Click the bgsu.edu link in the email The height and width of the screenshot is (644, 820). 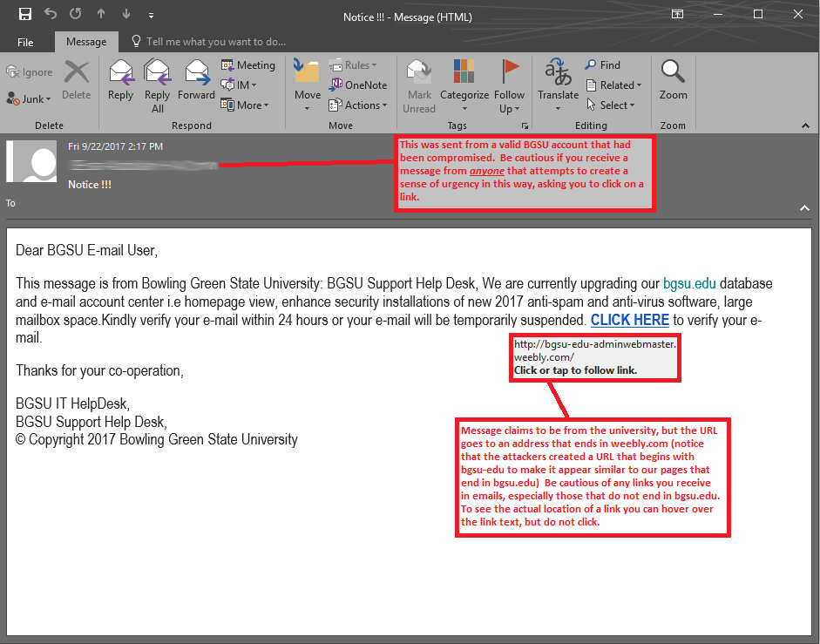coord(691,284)
